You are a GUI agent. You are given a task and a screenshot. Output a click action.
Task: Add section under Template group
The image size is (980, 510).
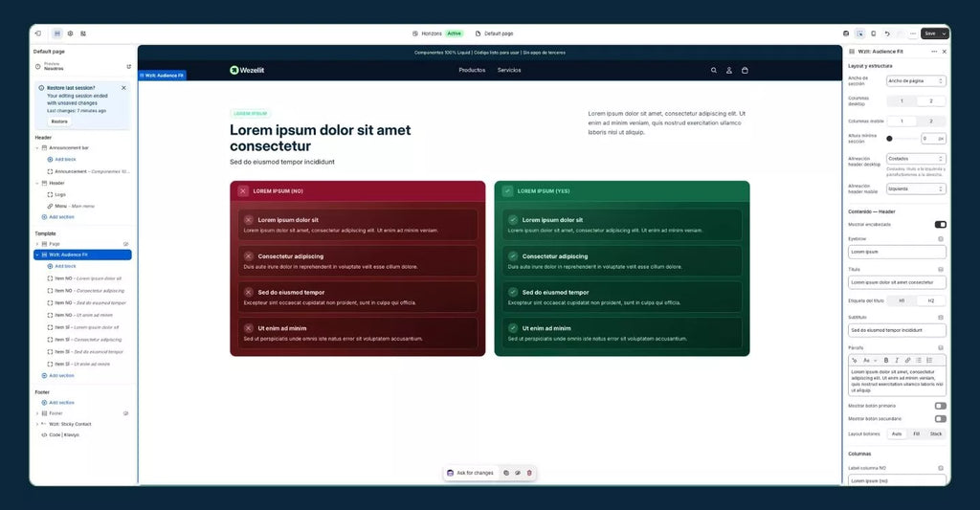coord(57,376)
